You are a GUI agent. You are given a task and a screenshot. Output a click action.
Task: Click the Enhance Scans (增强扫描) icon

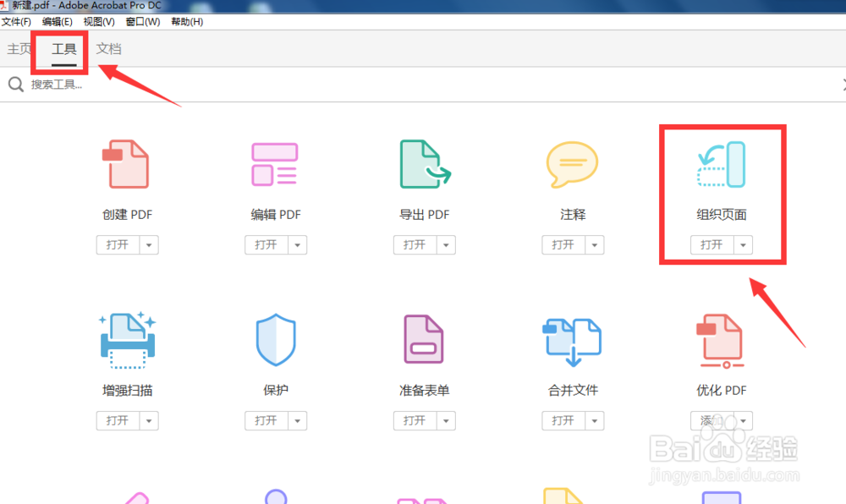[x=128, y=340]
